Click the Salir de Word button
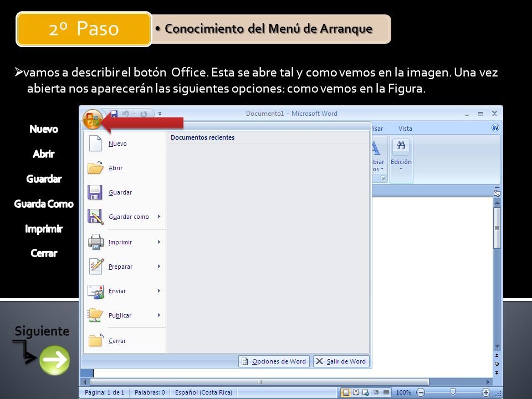532x399 pixels. (x=341, y=361)
